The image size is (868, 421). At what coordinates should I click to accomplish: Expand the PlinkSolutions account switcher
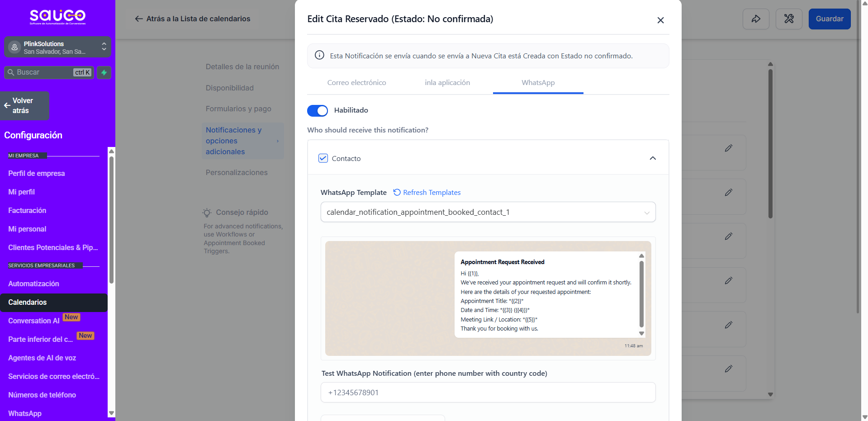click(104, 47)
